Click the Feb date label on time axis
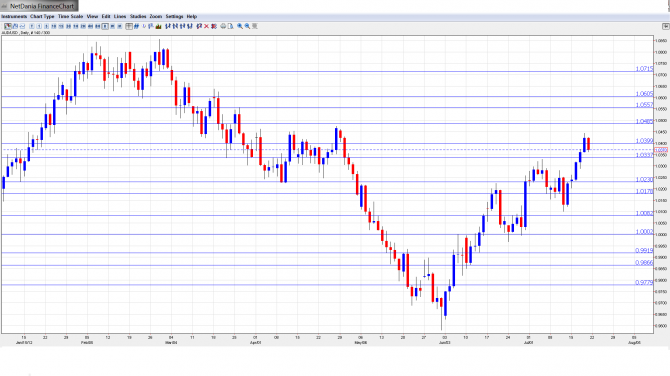 click(x=87, y=343)
